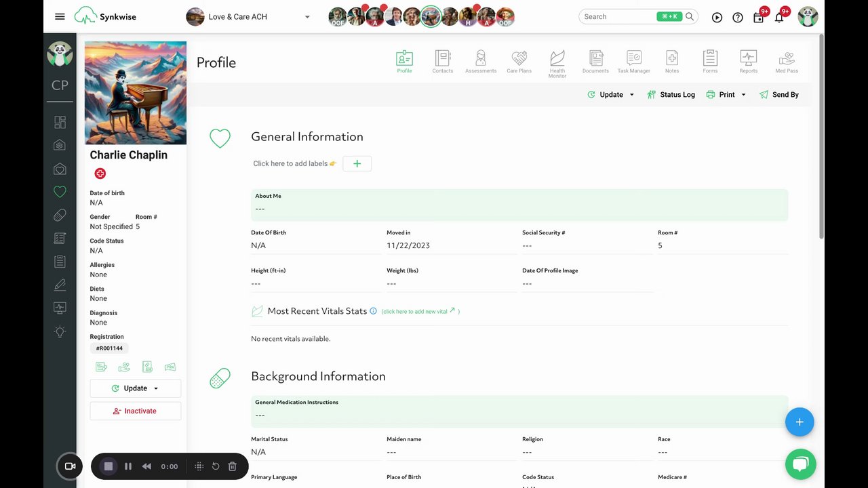Open the facility settings gear icon in sidebar
868x488 pixels.
60,145
